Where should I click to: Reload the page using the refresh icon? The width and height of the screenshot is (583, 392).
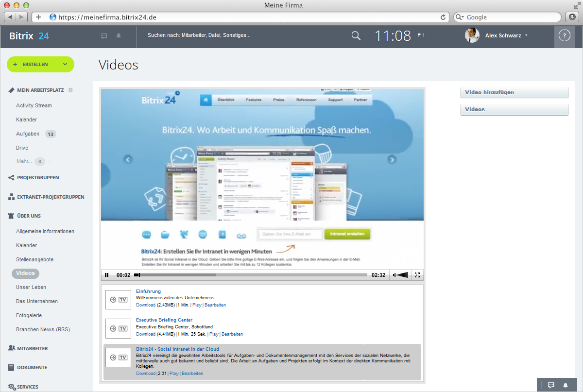click(443, 17)
